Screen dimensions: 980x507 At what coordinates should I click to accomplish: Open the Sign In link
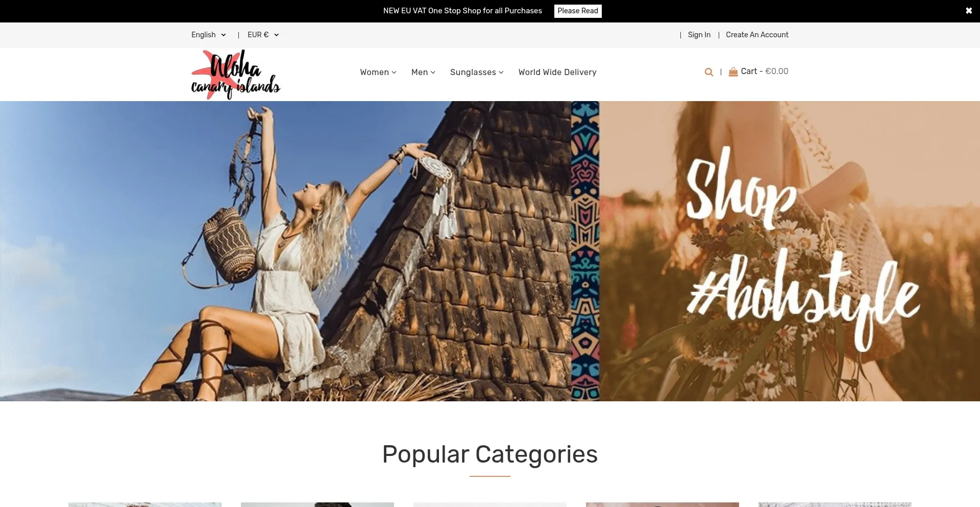699,35
